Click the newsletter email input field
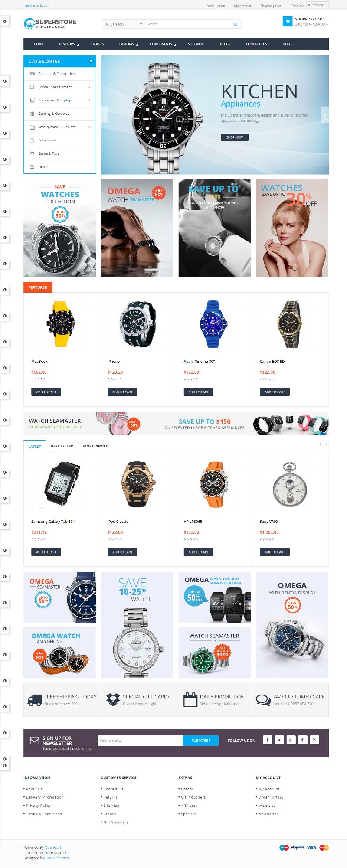The width and height of the screenshot is (347, 868). (140, 741)
